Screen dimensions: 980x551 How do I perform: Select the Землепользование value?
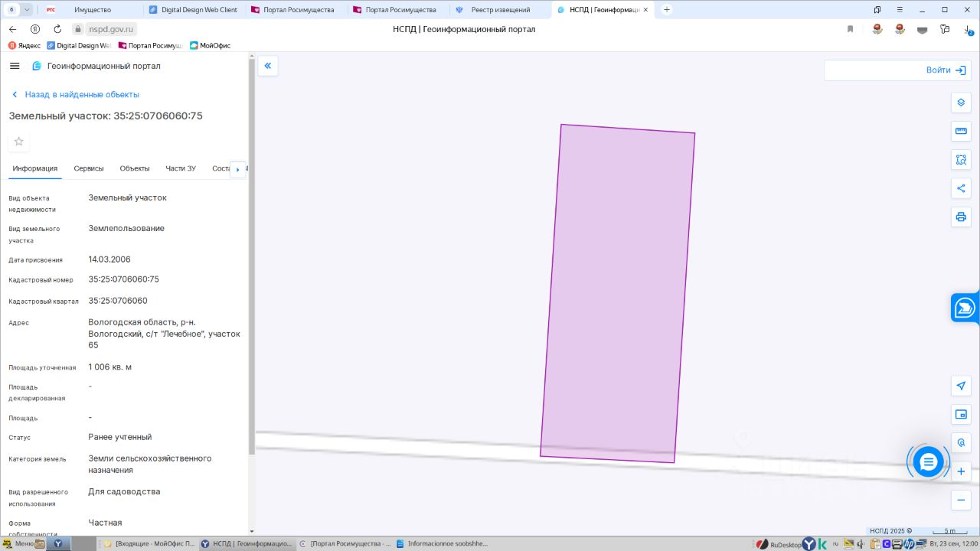click(126, 228)
